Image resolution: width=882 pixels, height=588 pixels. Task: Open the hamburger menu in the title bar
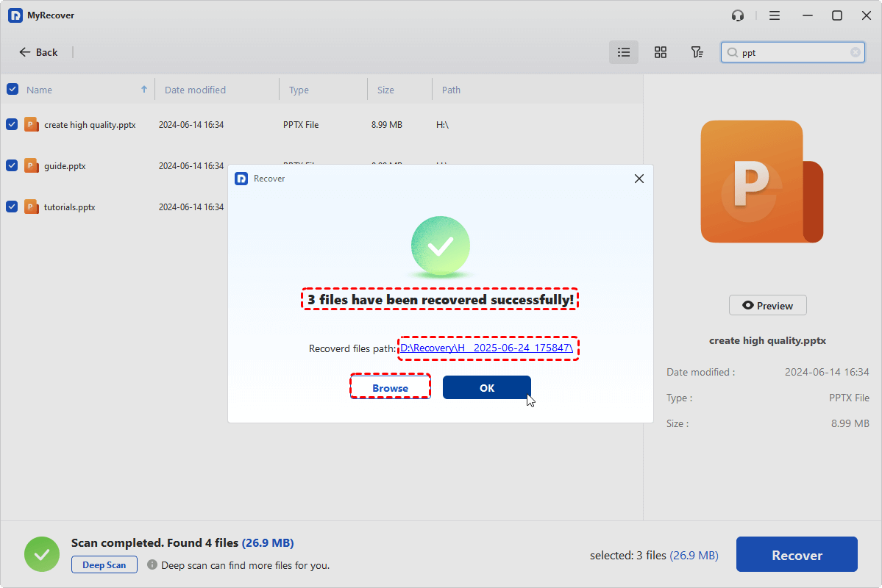tap(775, 15)
